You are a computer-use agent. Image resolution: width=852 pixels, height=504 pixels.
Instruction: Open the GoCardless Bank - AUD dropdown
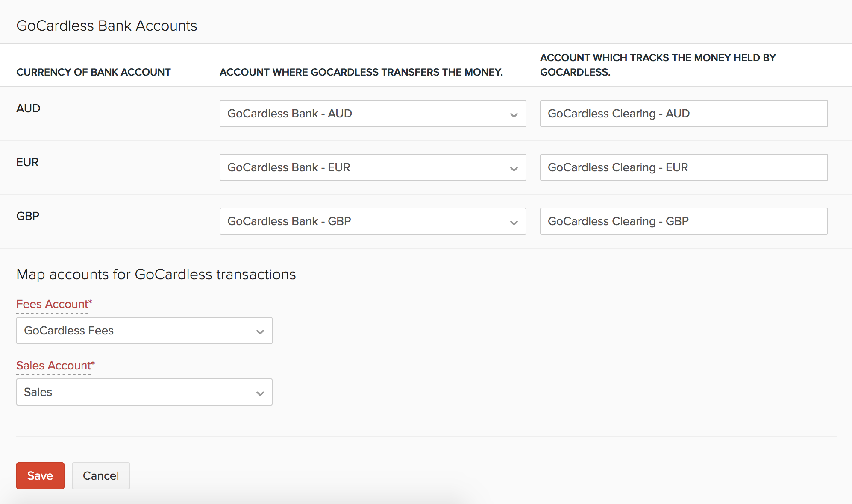click(x=372, y=114)
